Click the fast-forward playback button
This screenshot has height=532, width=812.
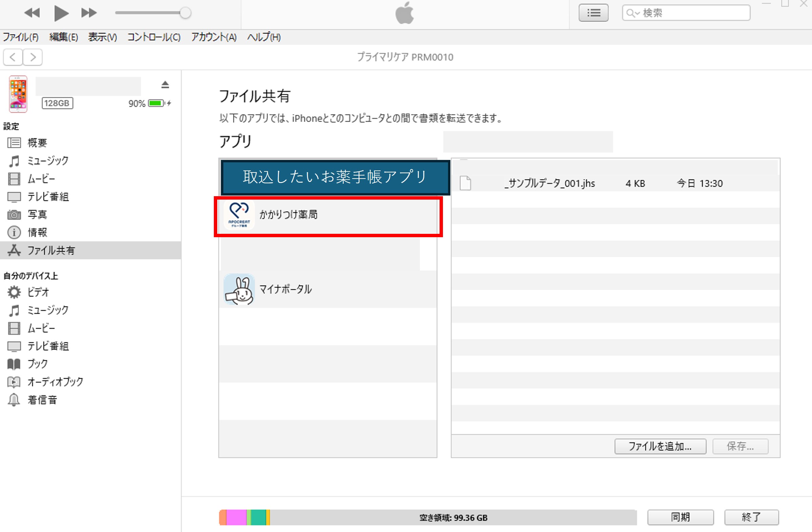point(89,13)
